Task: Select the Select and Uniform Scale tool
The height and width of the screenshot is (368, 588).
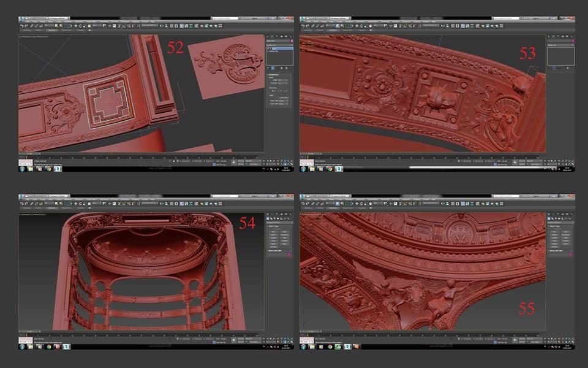Action: tap(84, 26)
